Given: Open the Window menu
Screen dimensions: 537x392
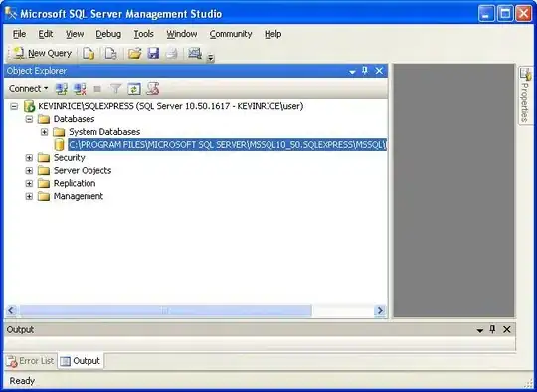Looking at the screenshot, I should (182, 34).
